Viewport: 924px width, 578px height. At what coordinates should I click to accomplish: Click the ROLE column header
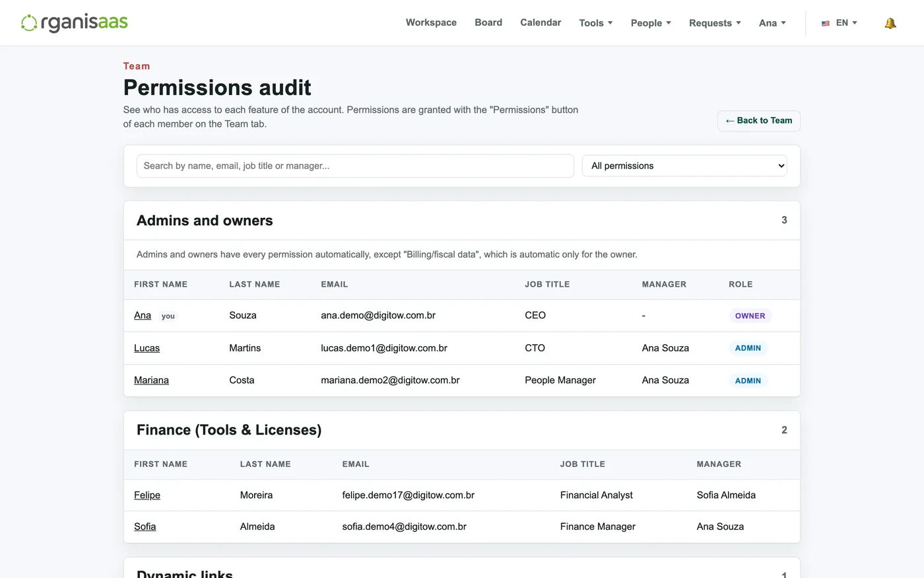click(741, 285)
